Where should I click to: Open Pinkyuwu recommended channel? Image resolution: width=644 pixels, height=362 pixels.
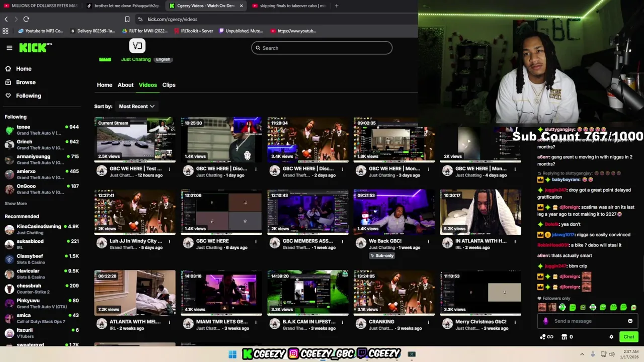(x=42, y=303)
